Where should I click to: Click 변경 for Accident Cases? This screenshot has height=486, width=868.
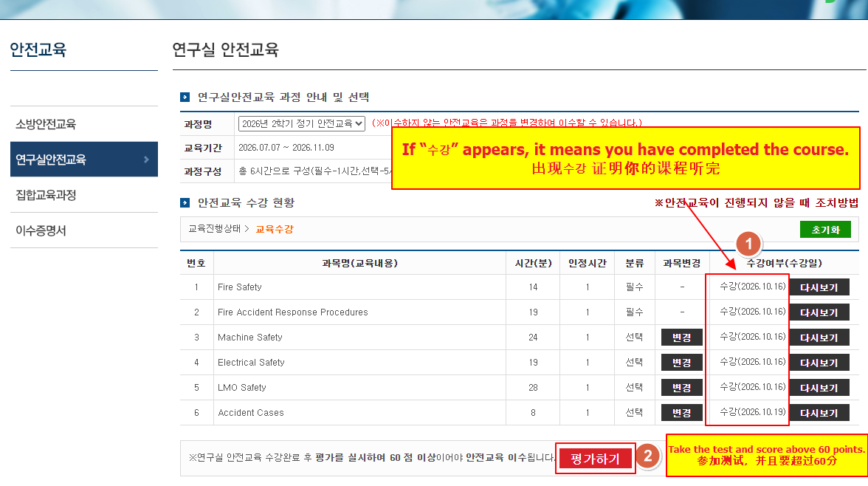[681, 413]
